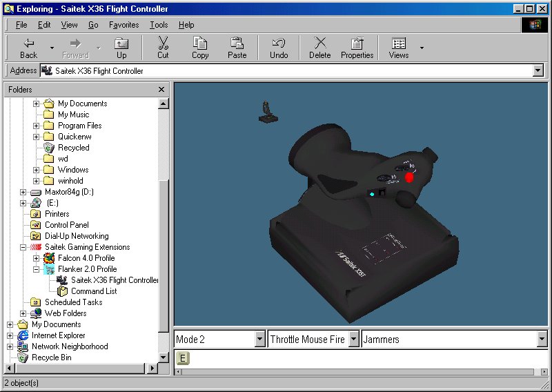The height and width of the screenshot is (392, 552).
Task: Open the Jammers command dropdown
Action: tap(542, 339)
